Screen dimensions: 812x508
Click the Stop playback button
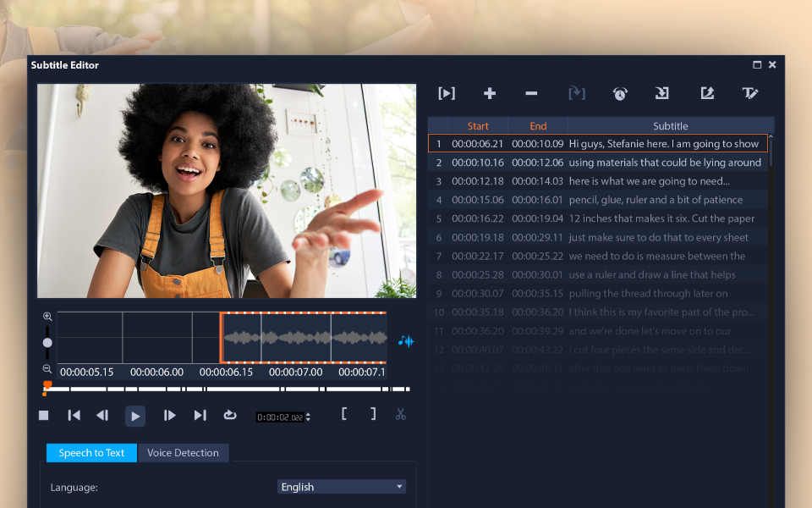tap(43, 415)
